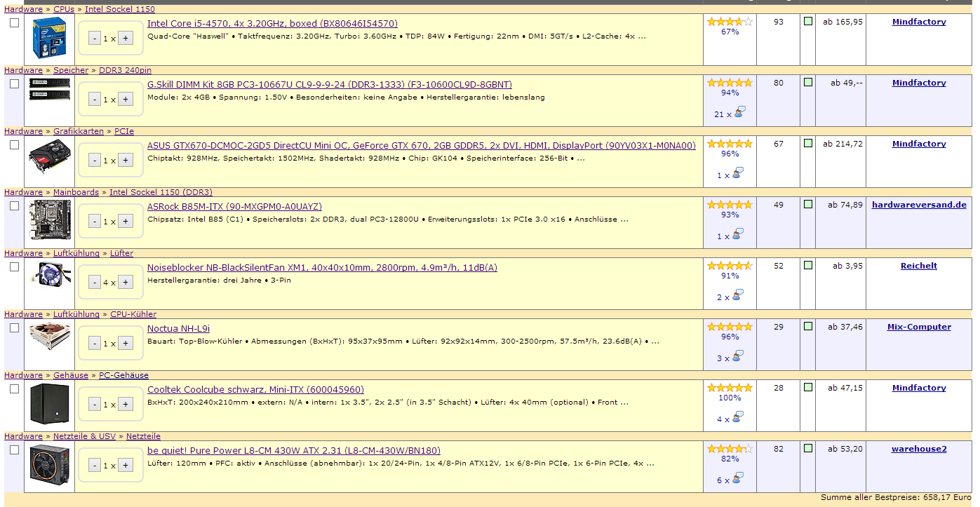
Task: Open reviews icon for be quiet! Pure Power
Action: click(x=739, y=478)
